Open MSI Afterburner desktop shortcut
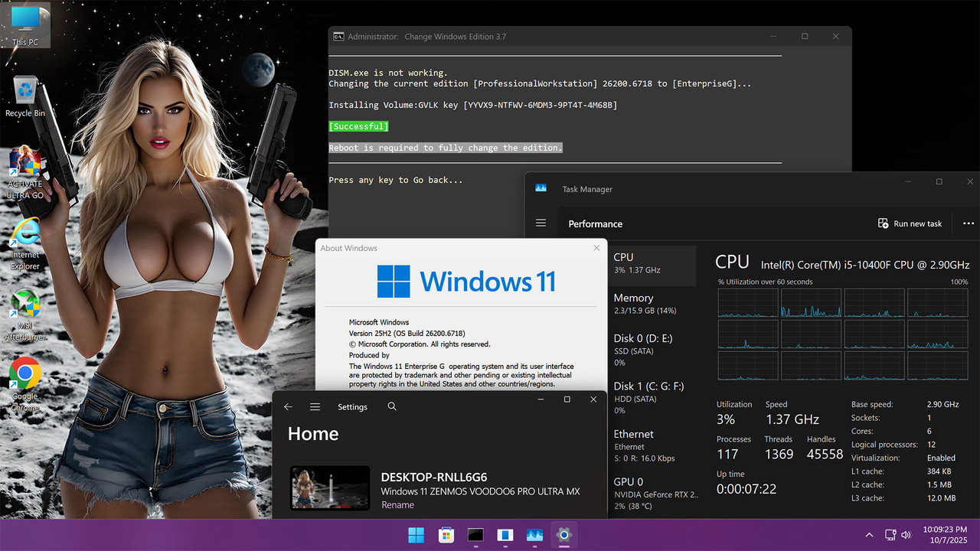This screenshot has width=980, height=551. pyautogui.click(x=25, y=315)
